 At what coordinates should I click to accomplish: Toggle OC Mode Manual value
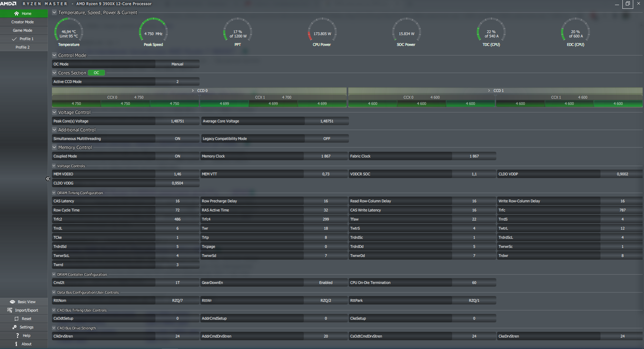(x=177, y=64)
